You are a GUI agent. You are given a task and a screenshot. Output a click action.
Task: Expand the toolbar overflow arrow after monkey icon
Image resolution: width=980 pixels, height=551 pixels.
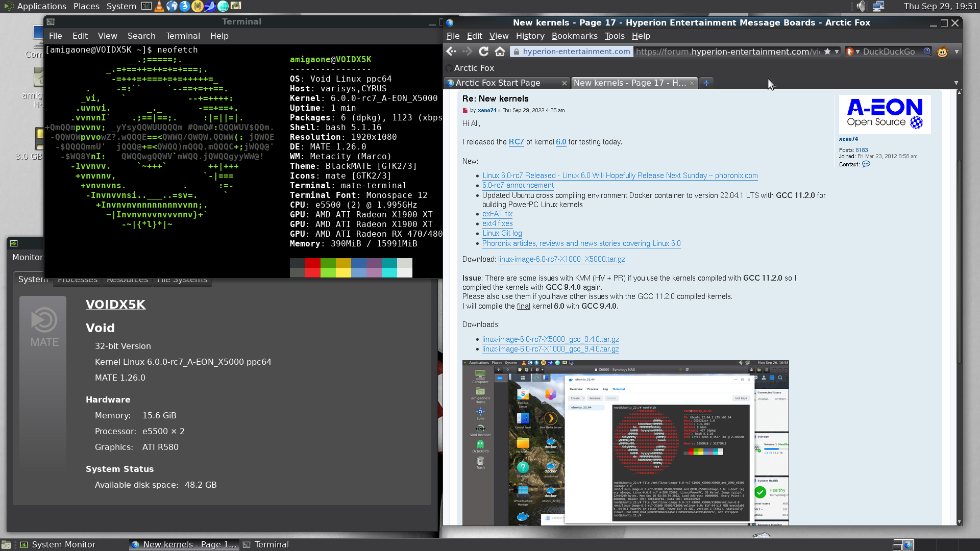point(957,52)
